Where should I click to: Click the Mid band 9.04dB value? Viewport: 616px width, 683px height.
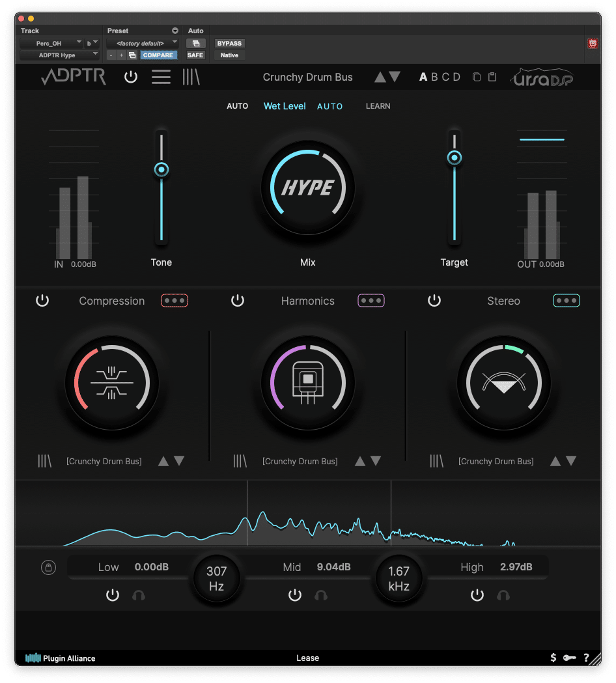[x=333, y=566]
